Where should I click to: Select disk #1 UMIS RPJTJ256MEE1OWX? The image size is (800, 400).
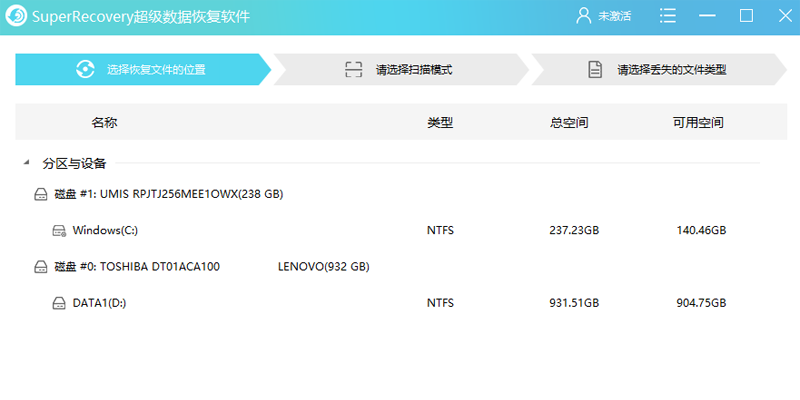click(169, 194)
